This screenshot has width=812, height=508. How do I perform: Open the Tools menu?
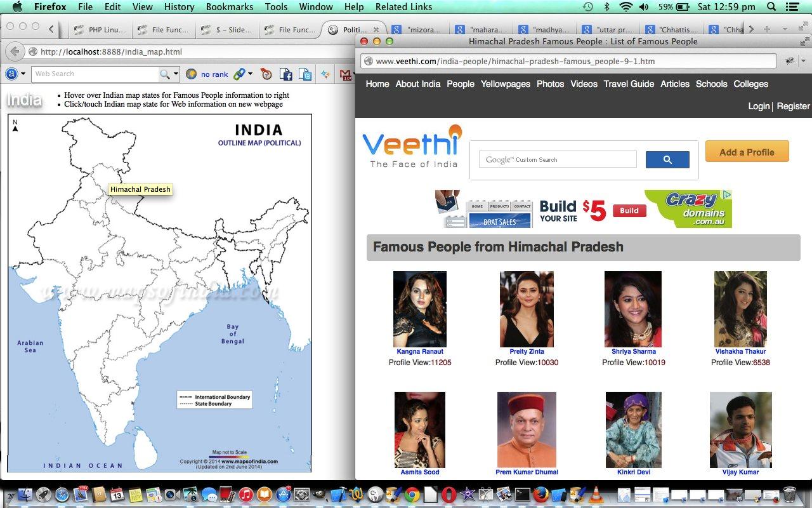[276, 7]
